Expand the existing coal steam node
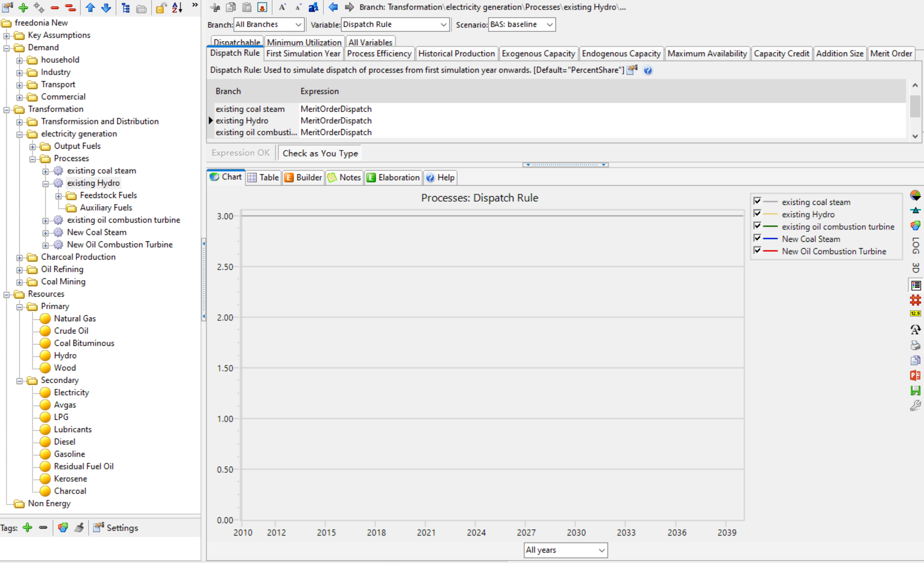The width and height of the screenshot is (924, 563). click(x=45, y=171)
